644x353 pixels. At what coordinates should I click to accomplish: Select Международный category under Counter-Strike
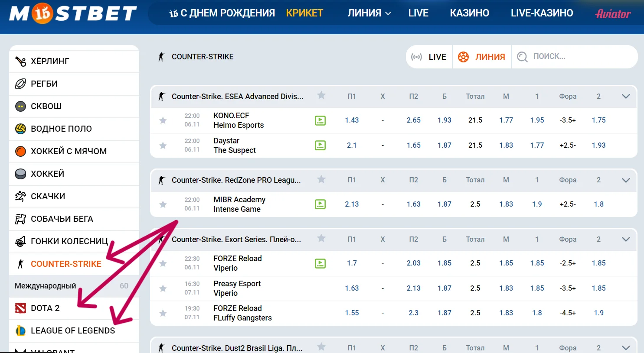pos(46,286)
